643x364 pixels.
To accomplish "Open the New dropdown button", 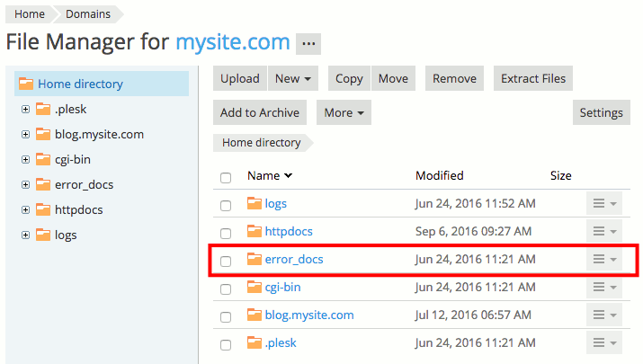I will pyautogui.click(x=293, y=78).
